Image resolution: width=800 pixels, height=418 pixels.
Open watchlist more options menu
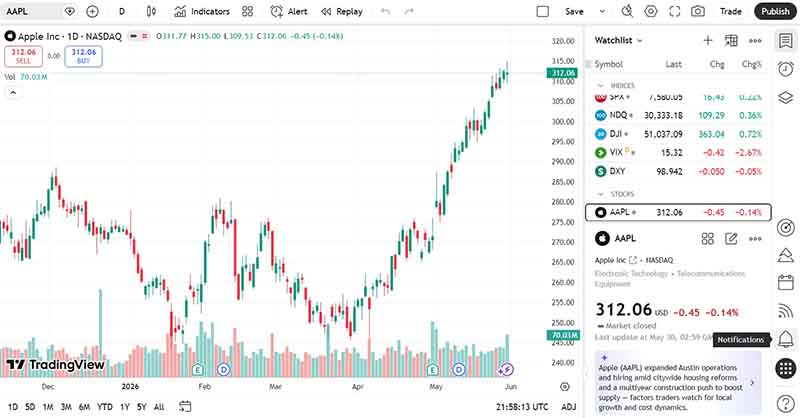[755, 40]
